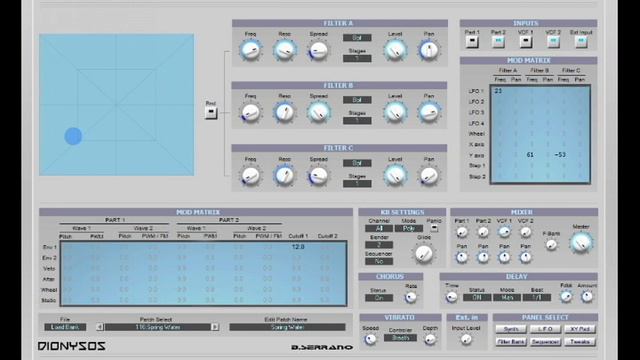Click the 12.0 value in the Env 1 row
This screenshot has width=640, height=360.
[x=298, y=247]
